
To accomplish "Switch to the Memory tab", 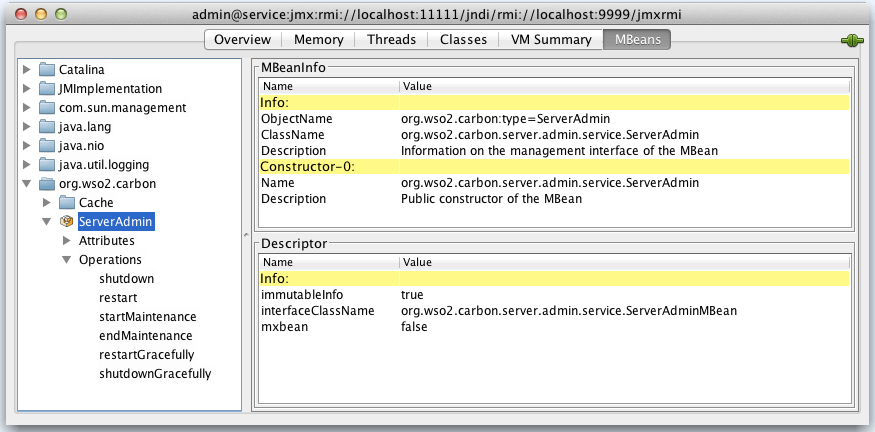I will click(318, 40).
